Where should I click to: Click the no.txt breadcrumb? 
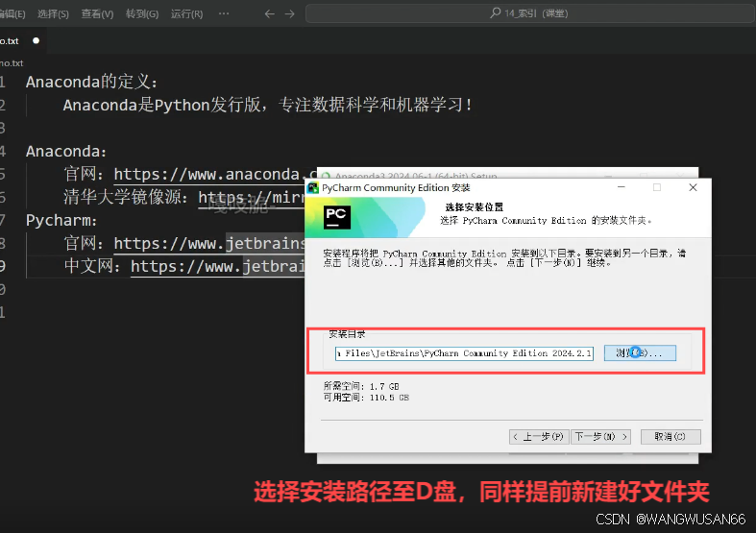point(12,63)
